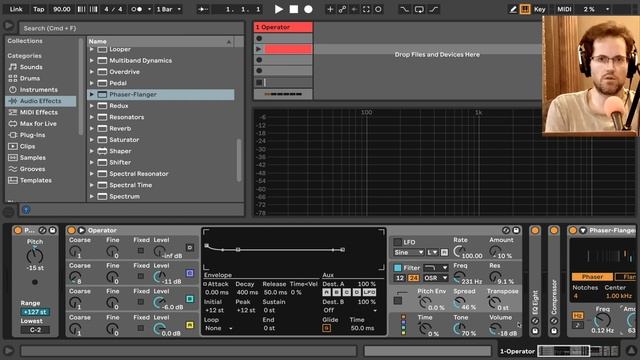Viewport: 640px width, 360px height.
Task: Enable MIDI map mode
Action: [564, 9]
